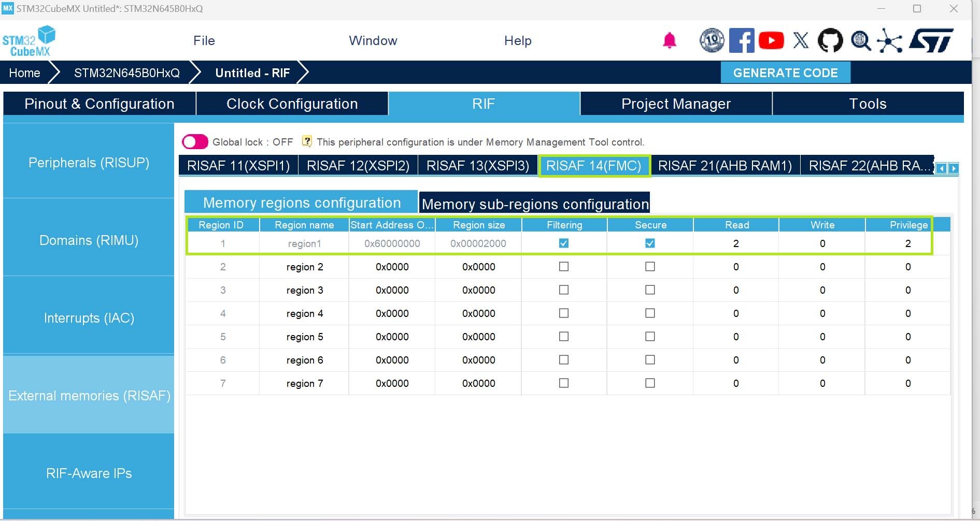Uncheck Filtering for region1
The image size is (980, 521).
pos(564,243)
